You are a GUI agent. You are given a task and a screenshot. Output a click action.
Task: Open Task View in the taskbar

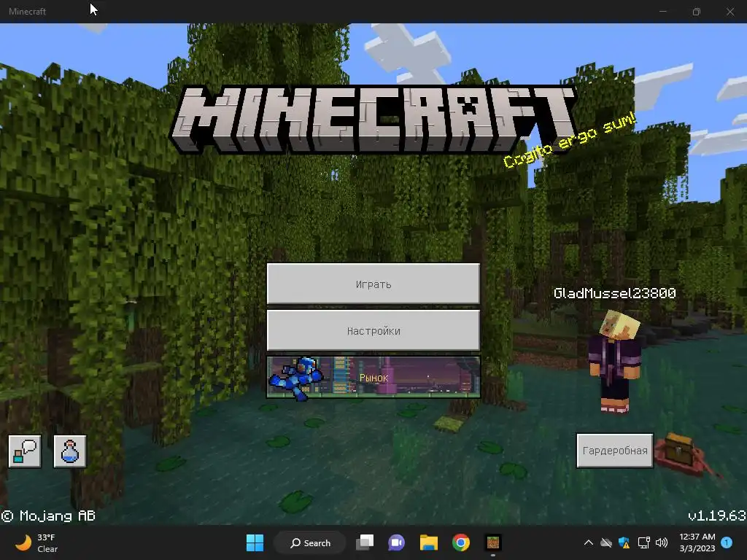(365, 542)
